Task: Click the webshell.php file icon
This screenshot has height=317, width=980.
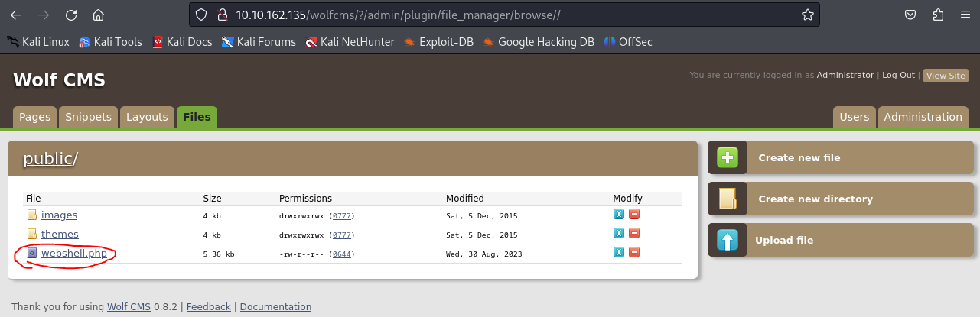Action: click(x=32, y=253)
